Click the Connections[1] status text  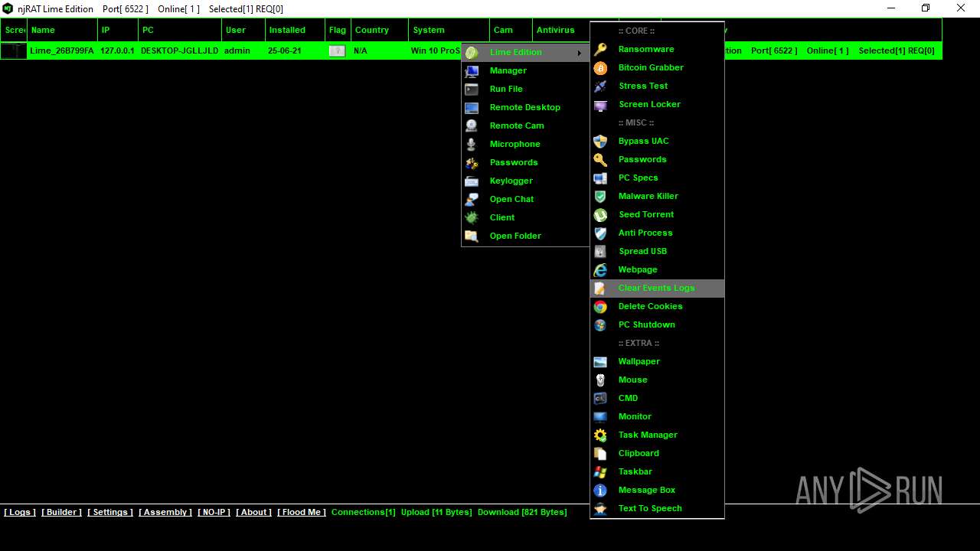pyautogui.click(x=364, y=512)
